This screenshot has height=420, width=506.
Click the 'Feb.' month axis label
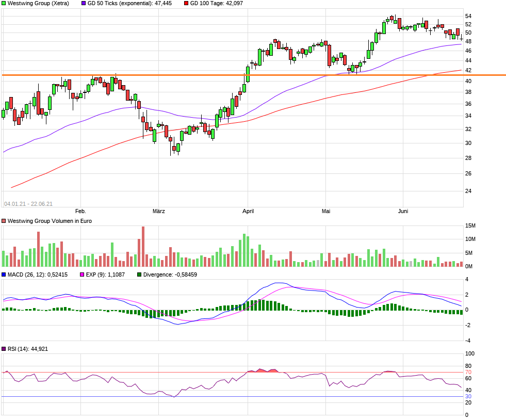click(x=80, y=211)
